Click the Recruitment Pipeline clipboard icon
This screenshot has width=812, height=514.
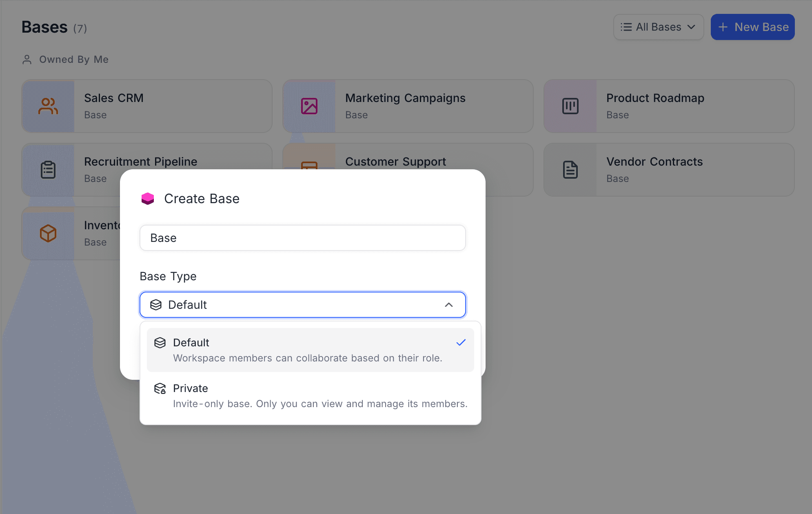pyautogui.click(x=48, y=170)
